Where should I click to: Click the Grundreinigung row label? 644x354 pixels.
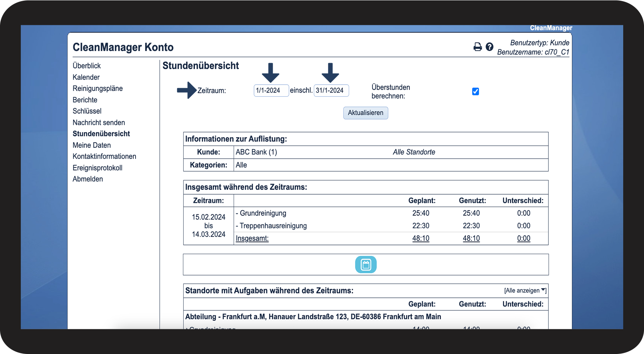261,213
